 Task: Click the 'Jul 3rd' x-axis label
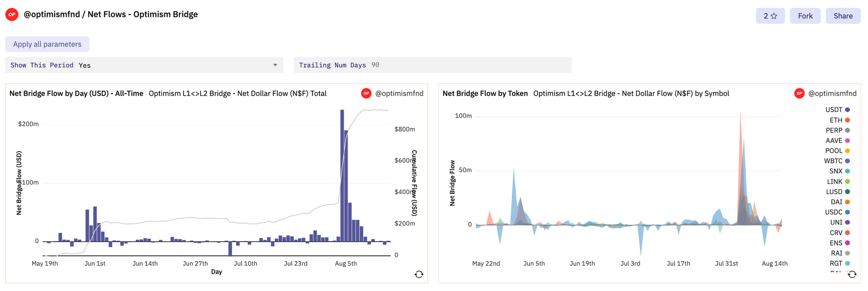[x=630, y=264]
